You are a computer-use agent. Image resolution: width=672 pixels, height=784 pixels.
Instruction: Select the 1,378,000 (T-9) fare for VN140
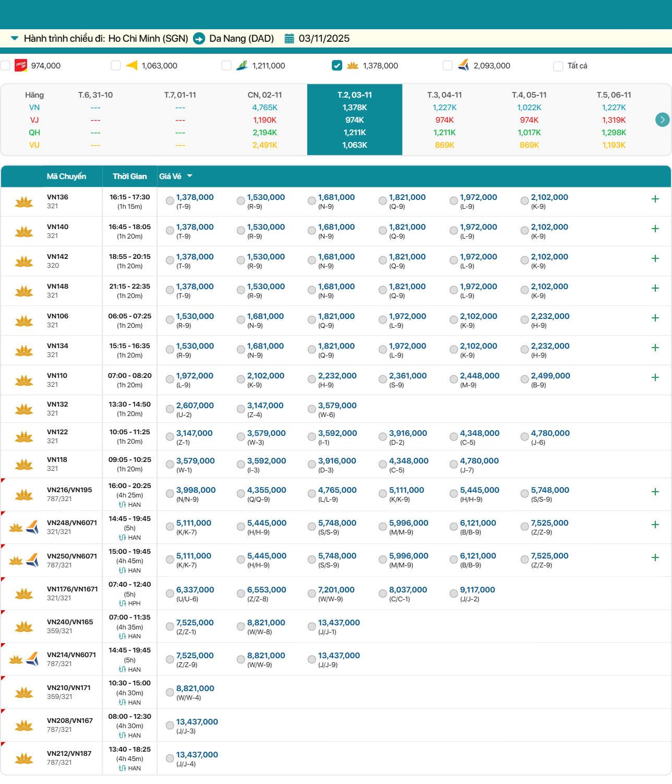(x=170, y=231)
